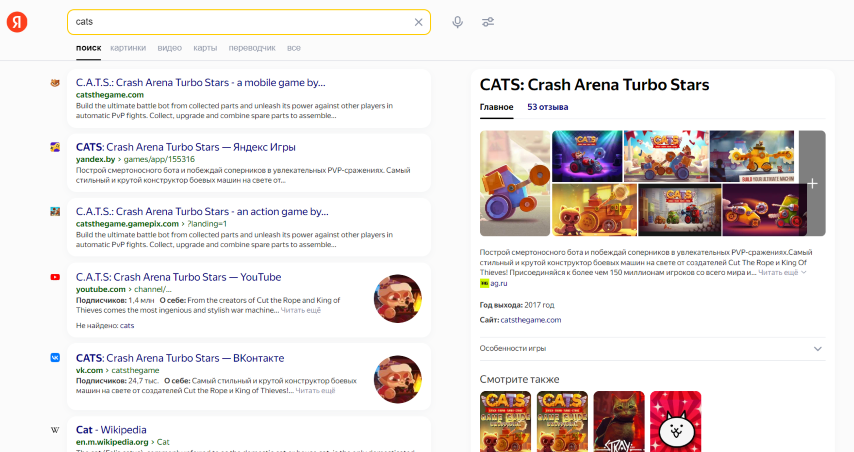Open the 53 отзыва reviews tab
The image size is (854, 452).
tap(547, 107)
